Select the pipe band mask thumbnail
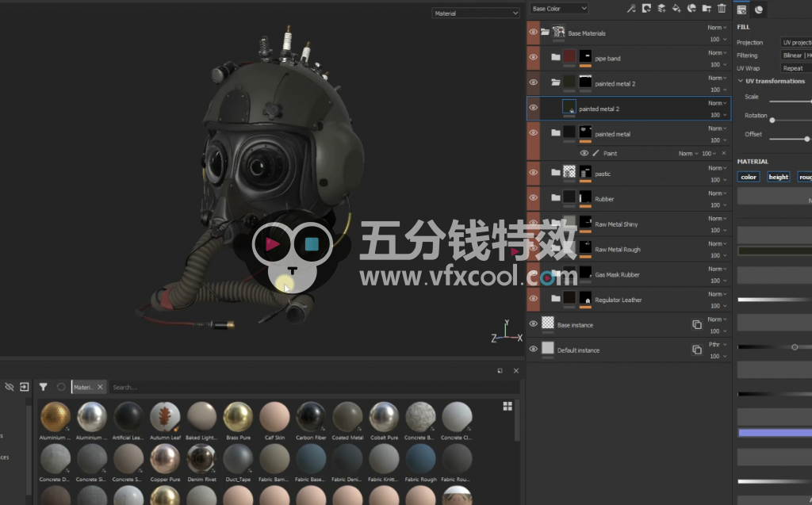This screenshot has height=505, width=812. pyautogui.click(x=585, y=56)
